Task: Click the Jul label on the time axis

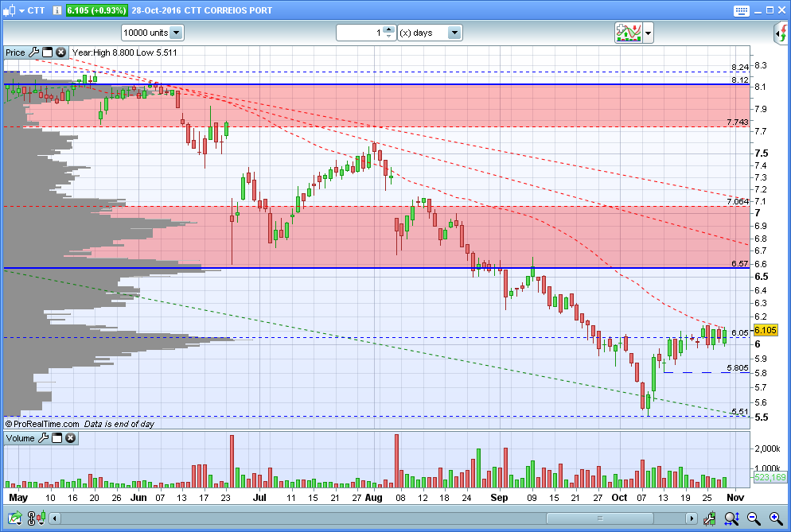Action: click(x=259, y=498)
